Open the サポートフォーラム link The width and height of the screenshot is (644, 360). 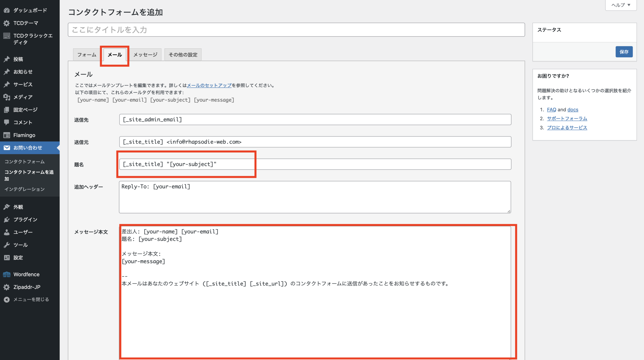pyautogui.click(x=567, y=119)
